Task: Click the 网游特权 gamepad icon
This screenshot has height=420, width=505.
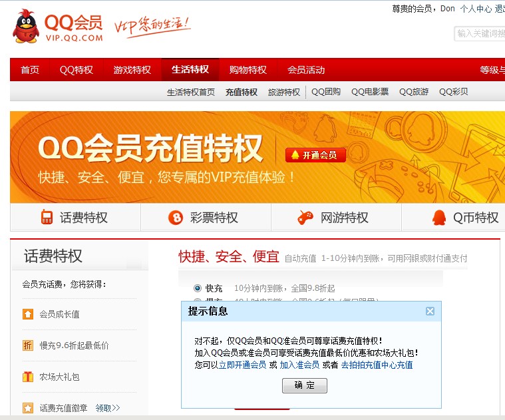Action: point(305,218)
